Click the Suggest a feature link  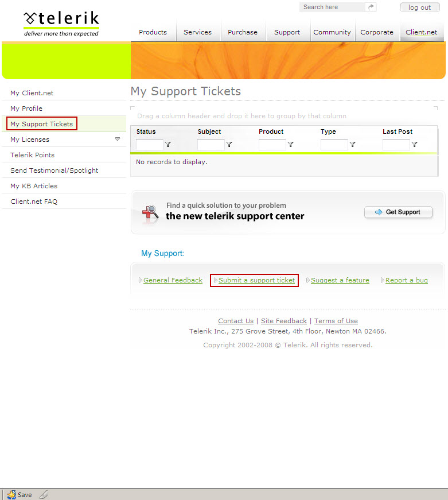(x=340, y=280)
